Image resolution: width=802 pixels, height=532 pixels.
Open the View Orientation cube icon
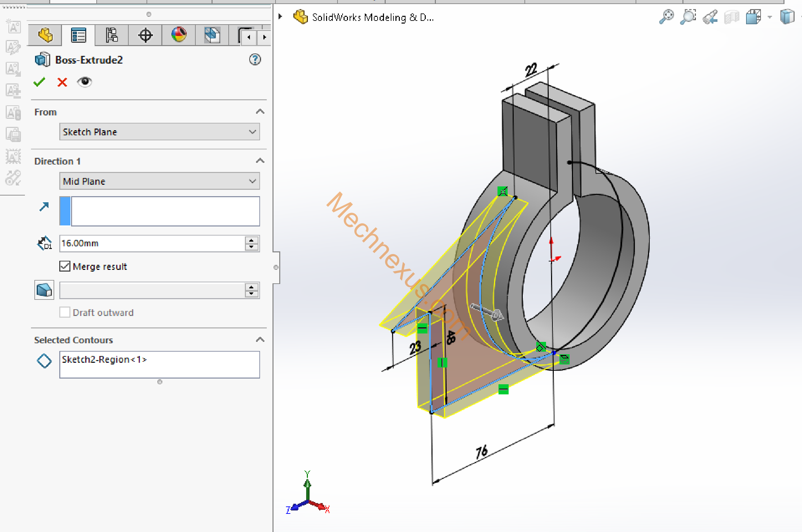pos(753,16)
